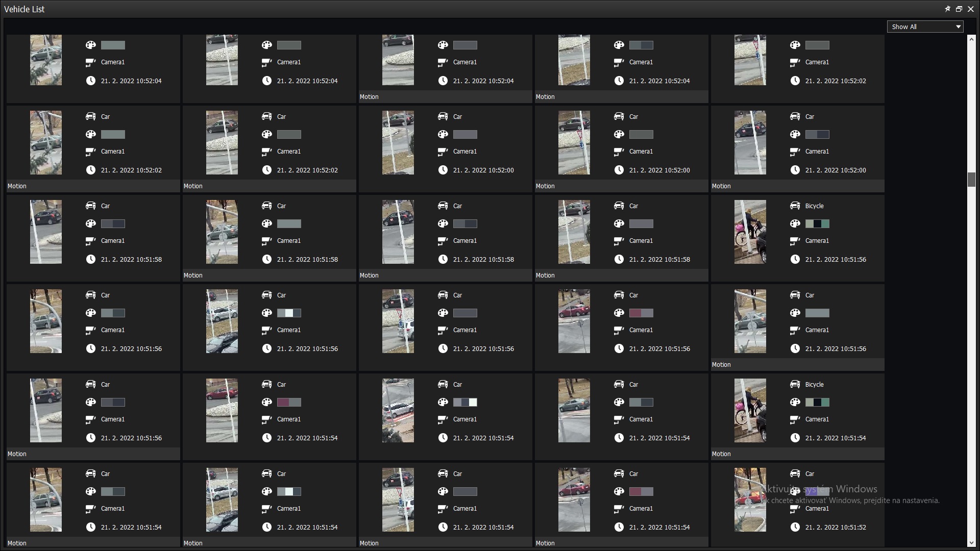Click the palette icon of the Bicycle entry at 10:51:54
Image resolution: width=980 pixels, height=551 pixels.
coord(795,402)
